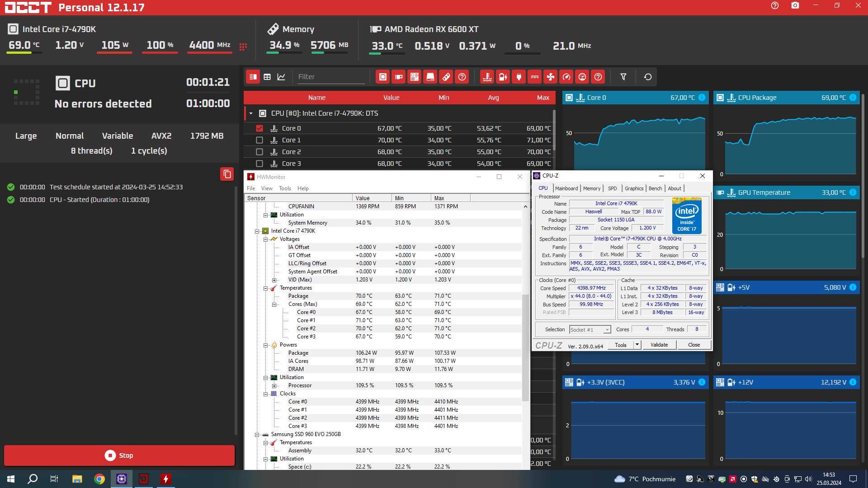This screenshot has width=868, height=488.
Task: Expand the VID (Max) node
Action: (274, 280)
